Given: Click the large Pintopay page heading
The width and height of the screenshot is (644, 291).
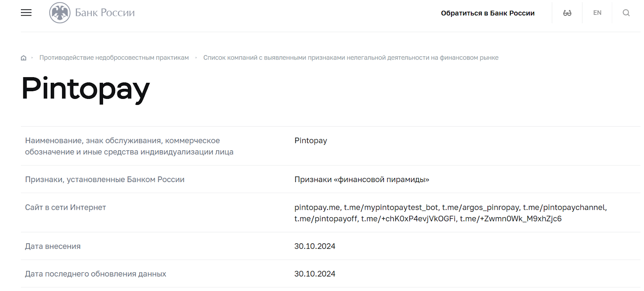Looking at the screenshot, I should 86,89.
